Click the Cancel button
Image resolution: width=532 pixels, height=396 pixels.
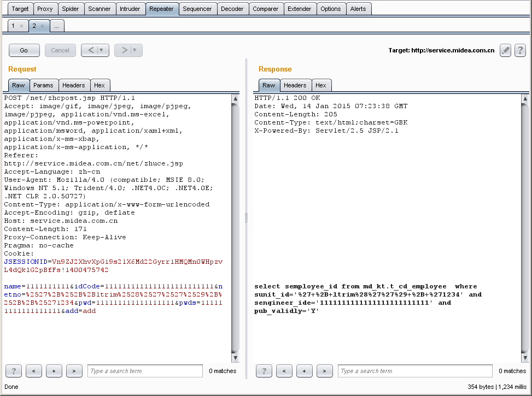click(60, 50)
